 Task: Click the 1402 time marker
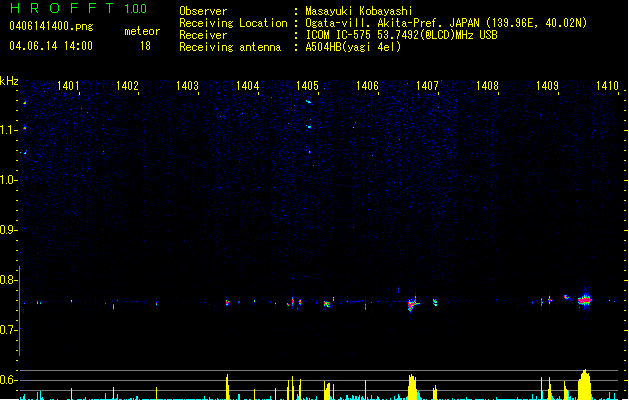(127, 86)
